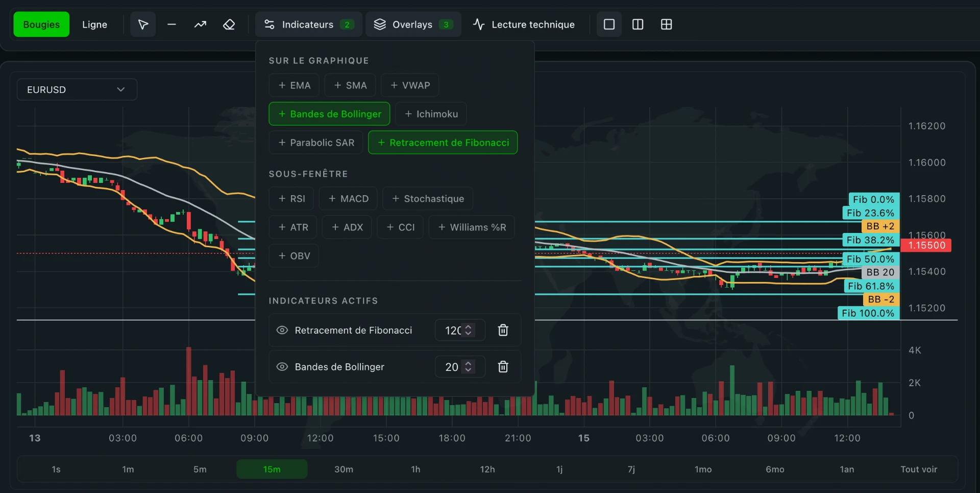Click the Bollinger period value field
The width and height of the screenshot is (980, 493).
pyautogui.click(x=460, y=367)
